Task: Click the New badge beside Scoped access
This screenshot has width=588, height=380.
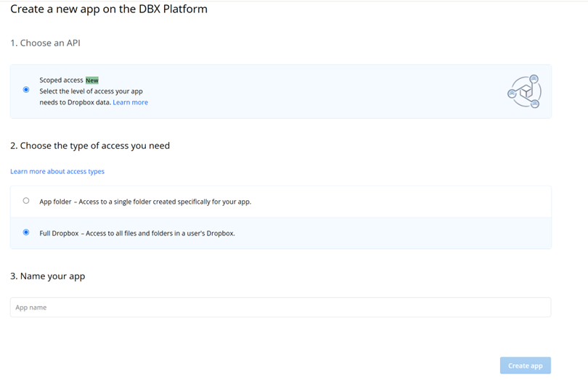Action: [x=92, y=80]
